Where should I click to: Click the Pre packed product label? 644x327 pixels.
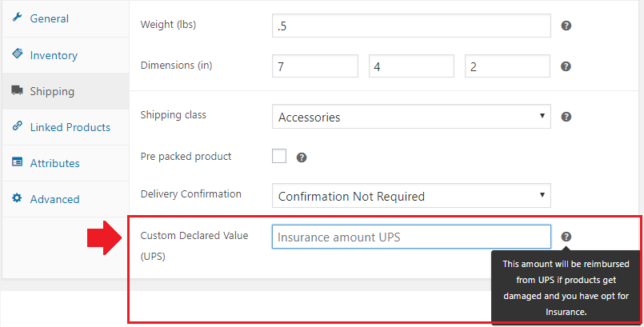point(186,157)
